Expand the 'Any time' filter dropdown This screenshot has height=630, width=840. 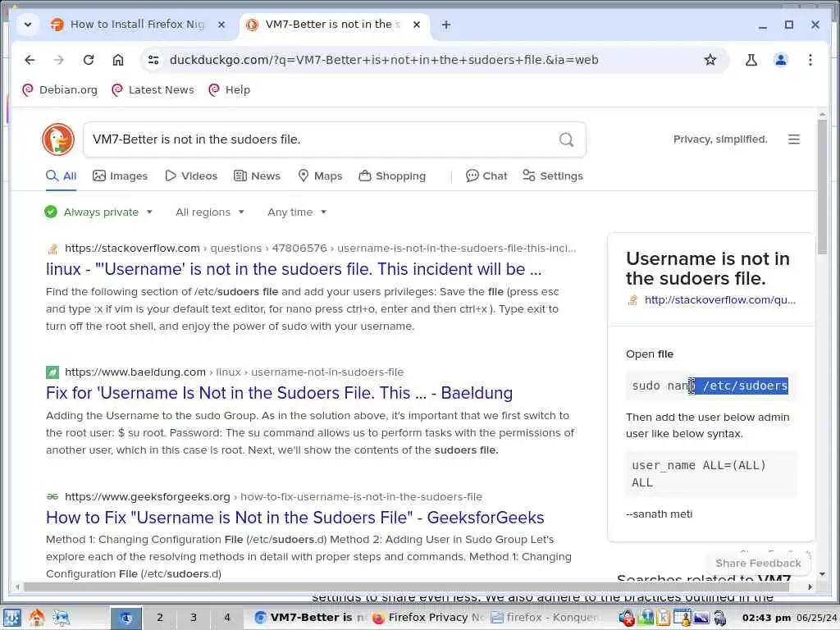pos(297,212)
